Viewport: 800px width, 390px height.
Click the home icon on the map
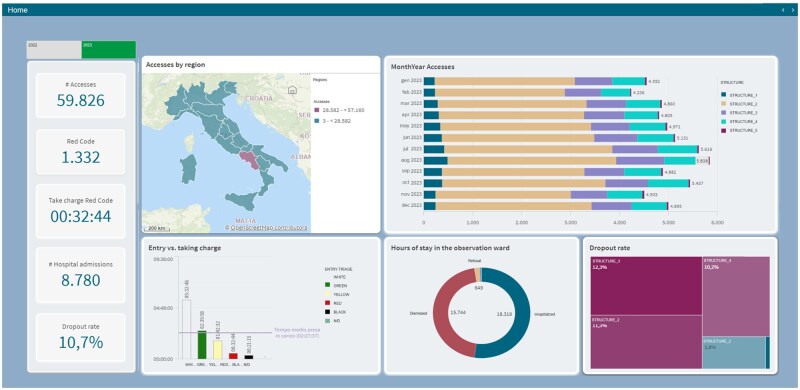tap(292, 90)
